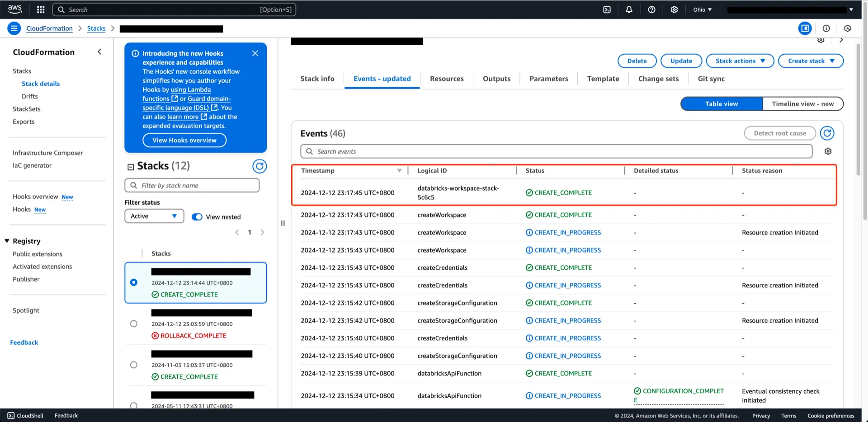Click Detect root cause button
This screenshot has height=422, width=868.
(x=780, y=133)
